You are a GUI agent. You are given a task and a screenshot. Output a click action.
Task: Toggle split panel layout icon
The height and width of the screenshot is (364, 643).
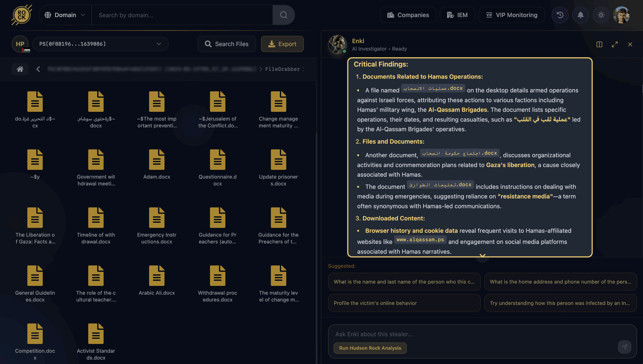click(x=599, y=44)
